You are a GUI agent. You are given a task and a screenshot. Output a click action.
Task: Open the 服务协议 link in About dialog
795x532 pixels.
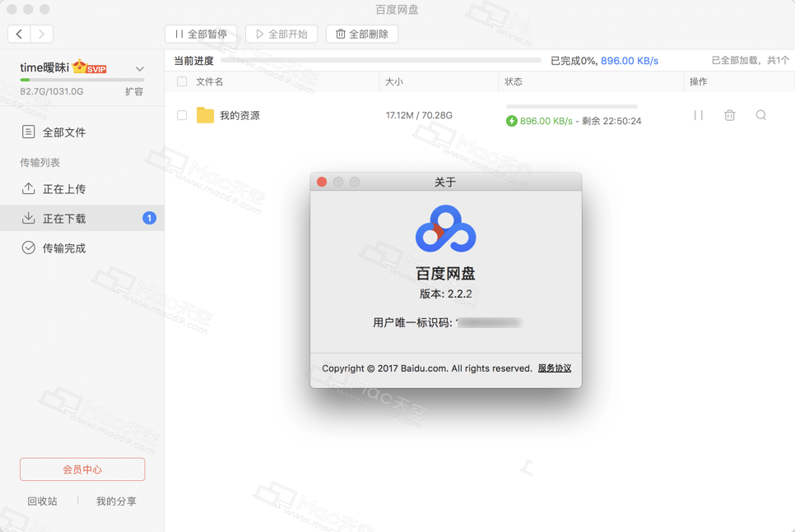pyautogui.click(x=555, y=368)
